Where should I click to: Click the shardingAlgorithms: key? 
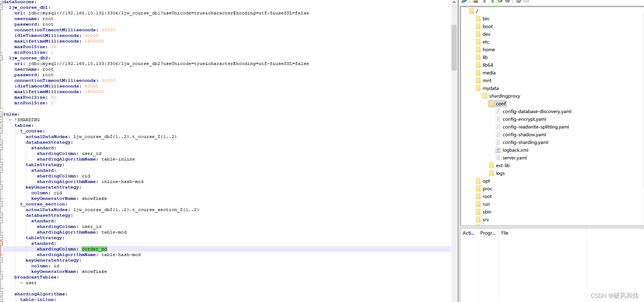click(41, 294)
